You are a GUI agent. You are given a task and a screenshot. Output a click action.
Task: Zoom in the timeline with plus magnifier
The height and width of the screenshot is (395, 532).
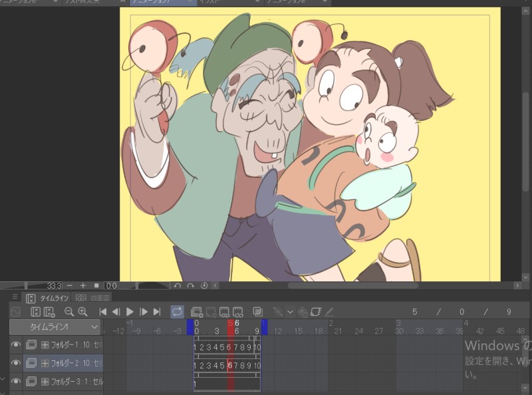click(82, 312)
